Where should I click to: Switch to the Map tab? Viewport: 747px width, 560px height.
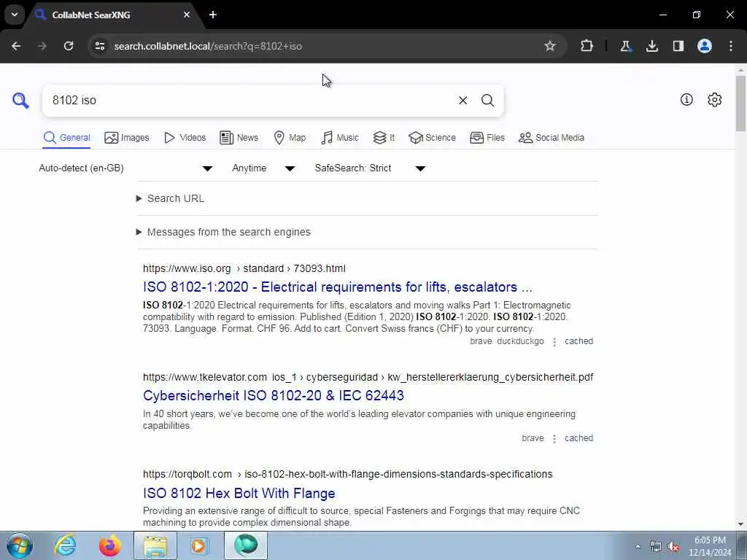pos(290,138)
